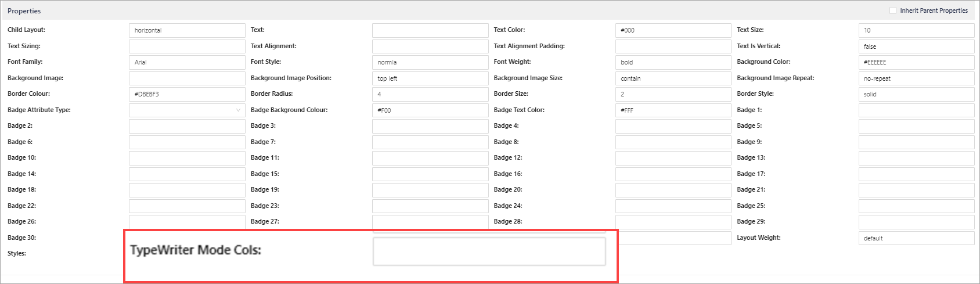This screenshot has width=980, height=284.
Task: Select the Layout Weight field
Action: click(916, 238)
